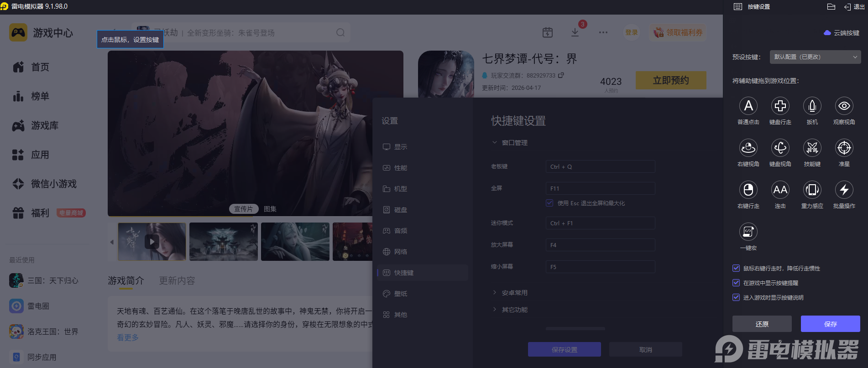The image size is (868, 368).
Task: Go to 首页 in Game Center
Action: pos(31,67)
